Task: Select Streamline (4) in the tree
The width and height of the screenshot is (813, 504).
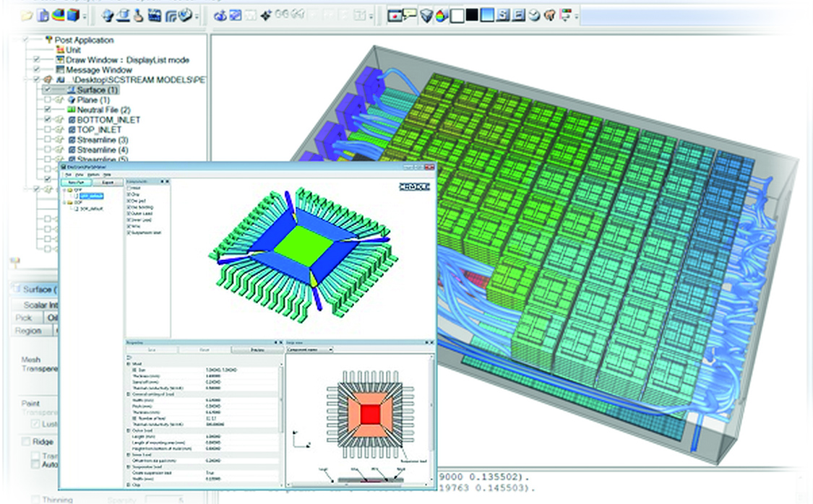Action: pyautogui.click(x=102, y=149)
